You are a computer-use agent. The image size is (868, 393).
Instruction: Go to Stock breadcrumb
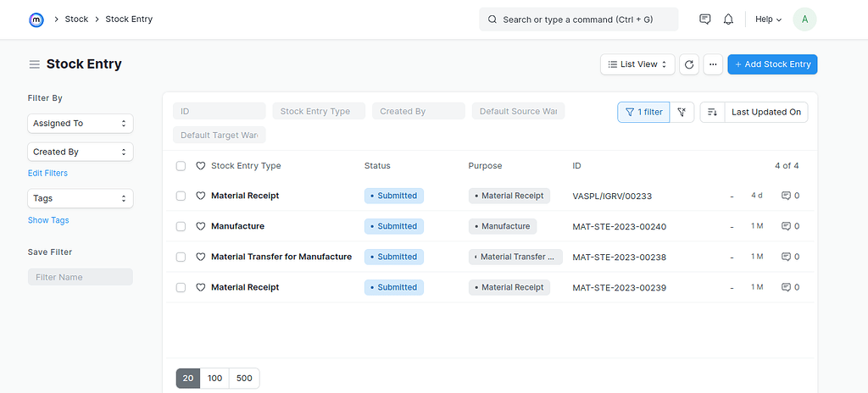(76, 19)
